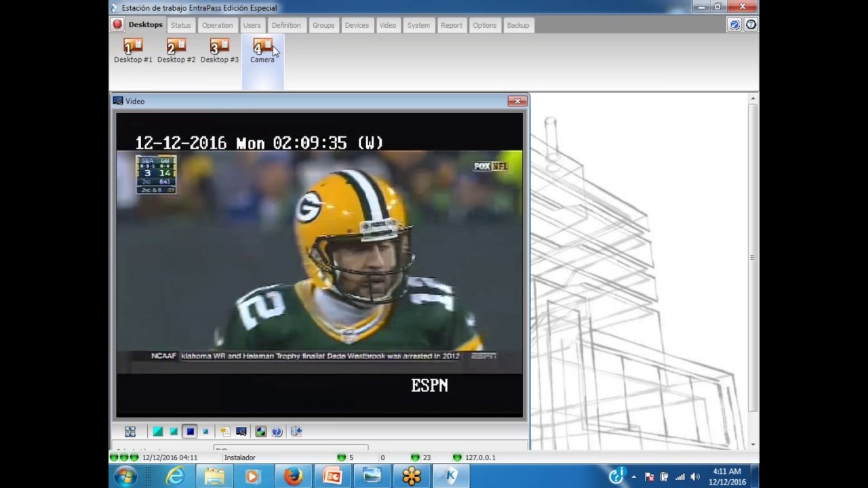
Task: Open Windows Explorer from taskbar
Action: click(214, 476)
